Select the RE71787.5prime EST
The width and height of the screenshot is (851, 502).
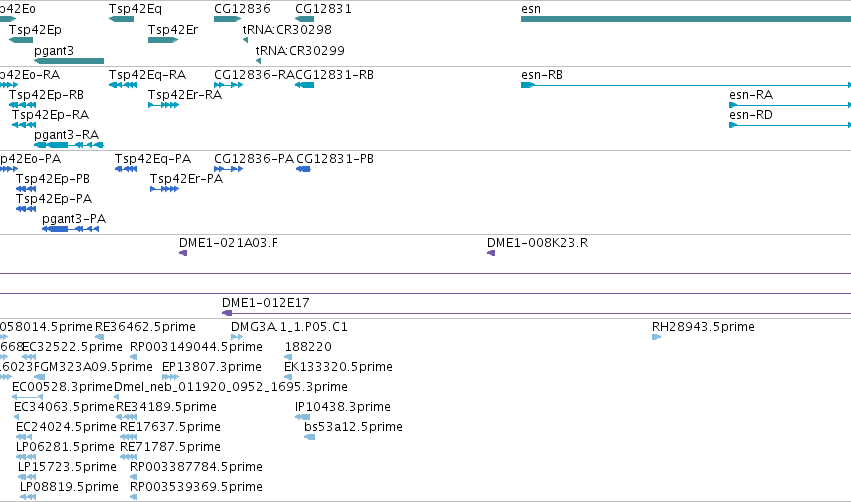point(129,457)
